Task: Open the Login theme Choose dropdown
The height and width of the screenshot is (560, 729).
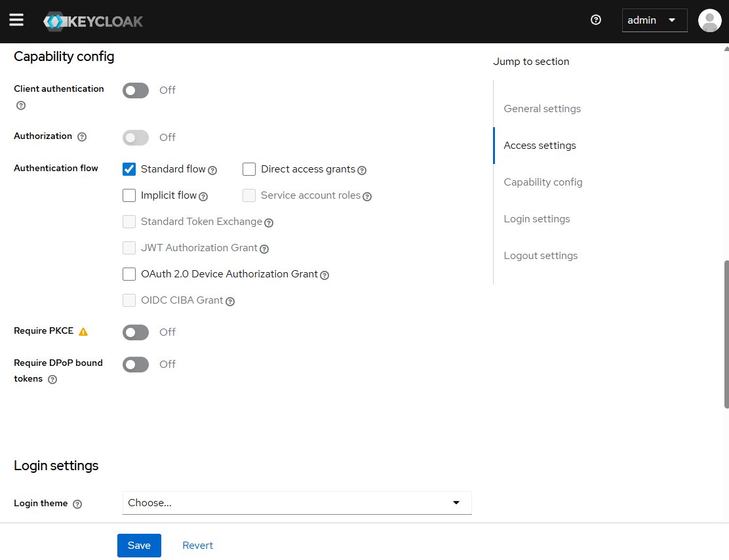Action: pyautogui.click(x=297, y=503)
